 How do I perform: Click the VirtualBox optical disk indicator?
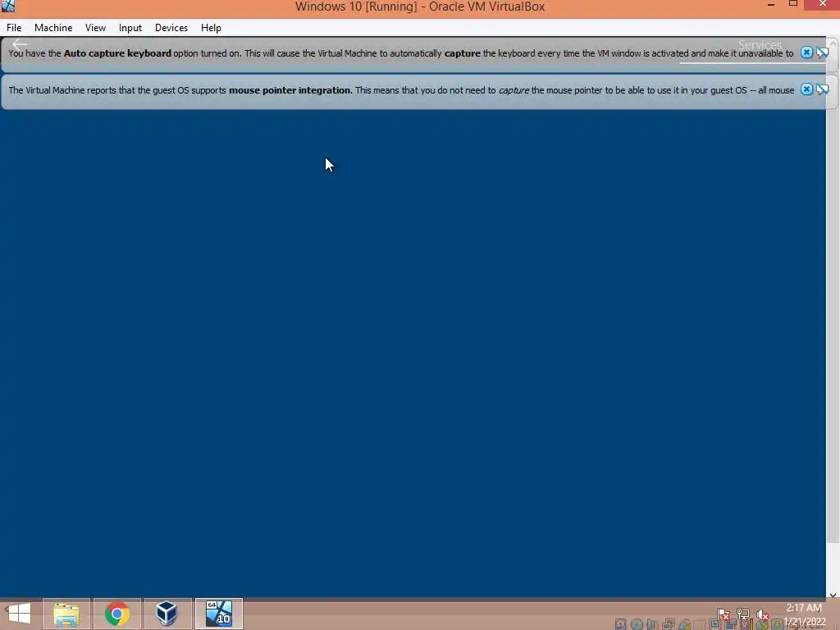click(637, 624)
